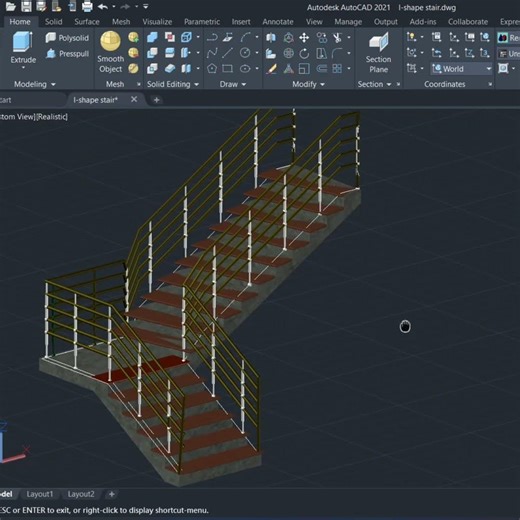Activate the Presspull tool
The image size is (520, 520).
(68, 53)
